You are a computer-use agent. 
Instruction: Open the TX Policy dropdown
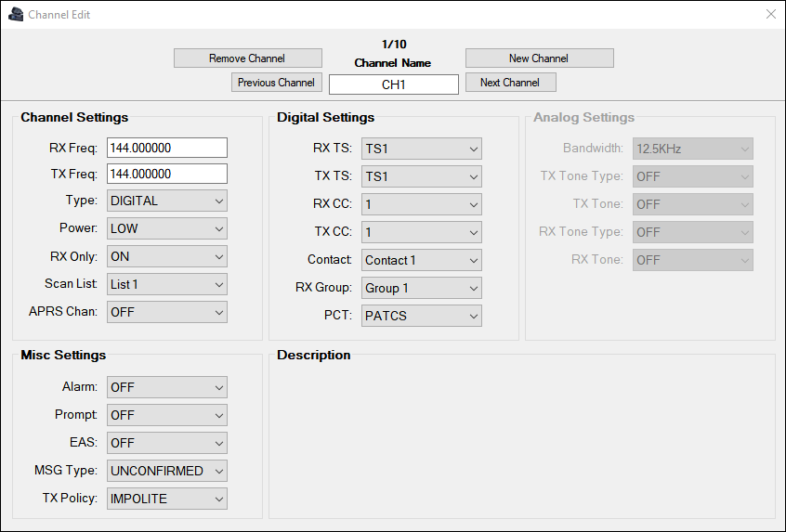point(167,499)
